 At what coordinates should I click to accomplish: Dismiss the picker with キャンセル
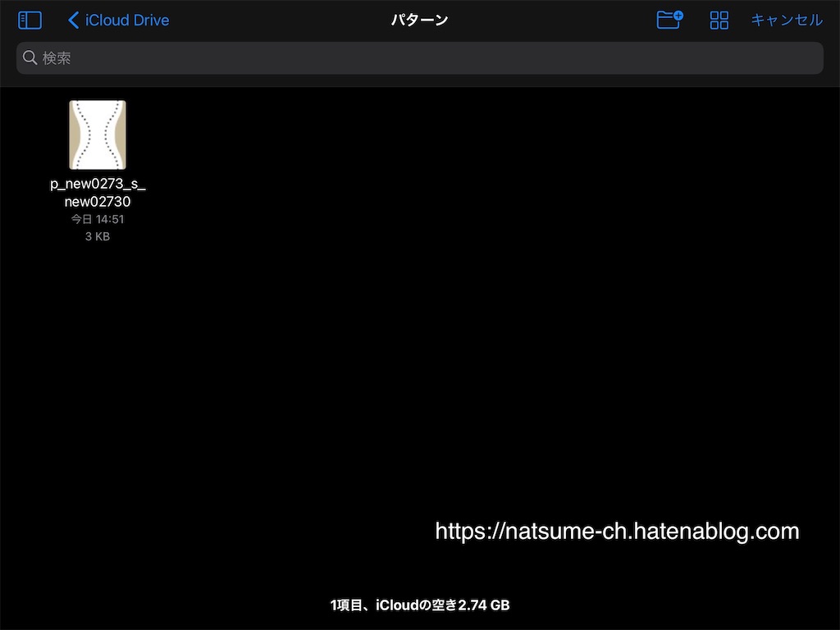(x=786, y=20)
